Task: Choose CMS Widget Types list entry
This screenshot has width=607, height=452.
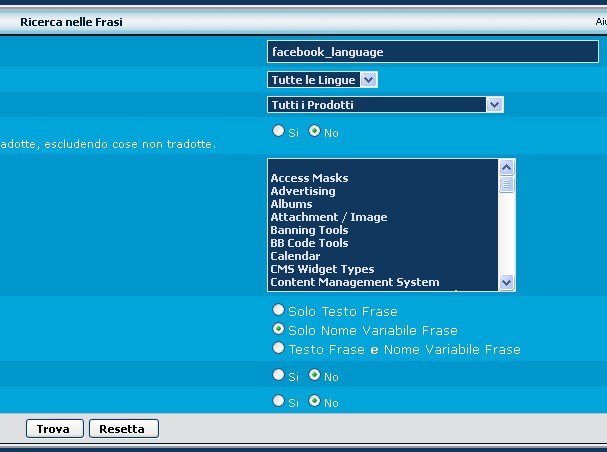Action: [x=322, y=269]
